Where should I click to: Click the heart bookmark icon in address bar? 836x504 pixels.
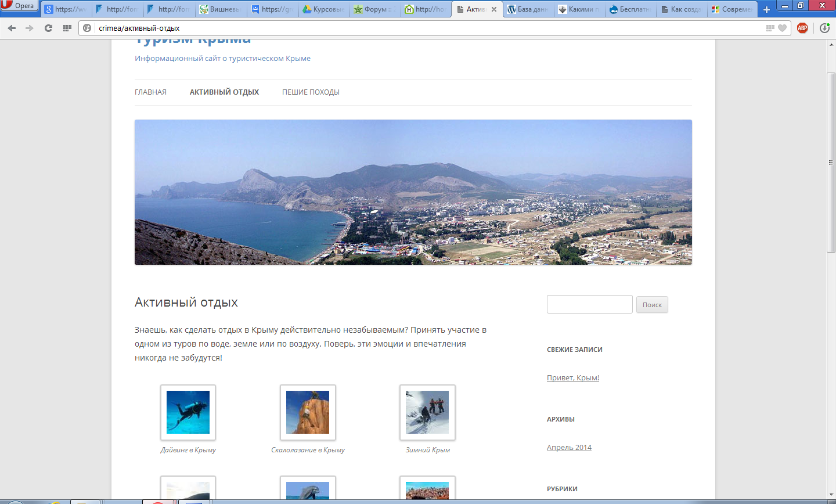click(782, 28)
